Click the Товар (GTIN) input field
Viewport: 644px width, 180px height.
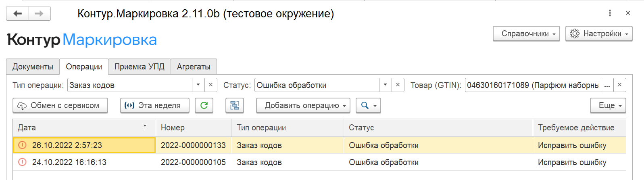533,85
